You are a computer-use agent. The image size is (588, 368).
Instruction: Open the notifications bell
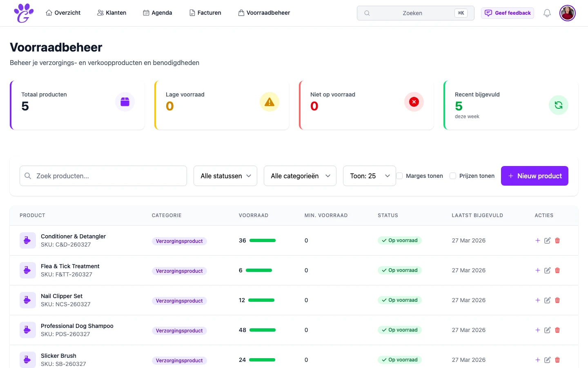point(547,13)
